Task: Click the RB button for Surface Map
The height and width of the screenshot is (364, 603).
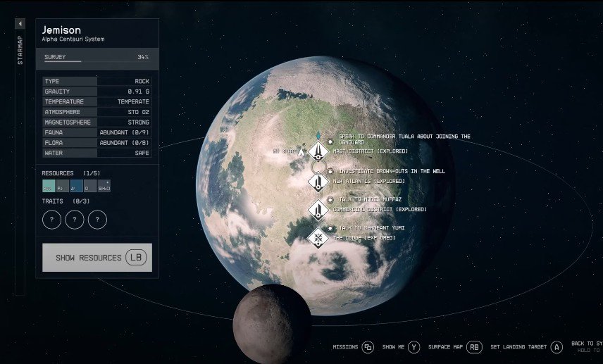Action: pos(475,347)
